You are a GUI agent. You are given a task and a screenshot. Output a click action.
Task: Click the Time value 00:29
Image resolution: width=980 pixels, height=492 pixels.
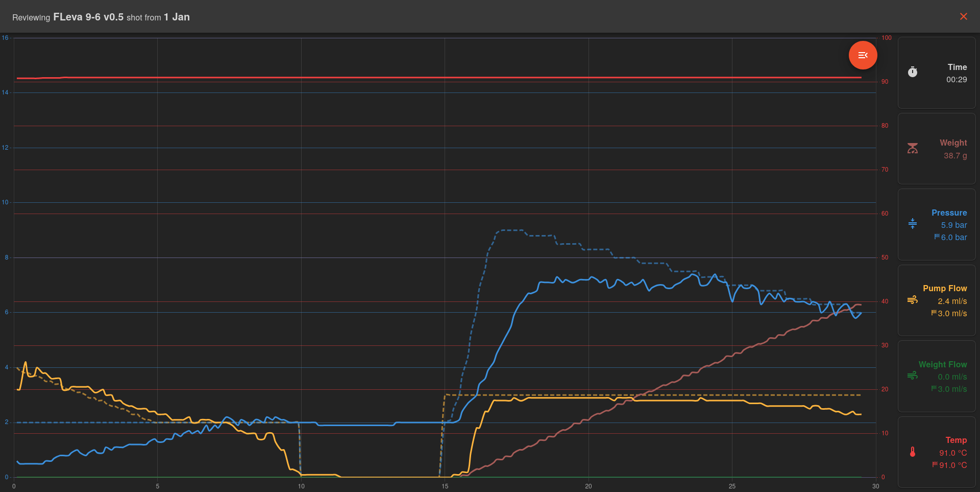coord(956,80)
